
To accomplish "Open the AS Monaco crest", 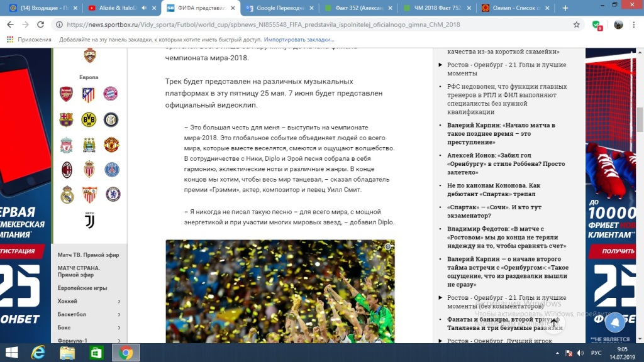I will pos(89,169).
